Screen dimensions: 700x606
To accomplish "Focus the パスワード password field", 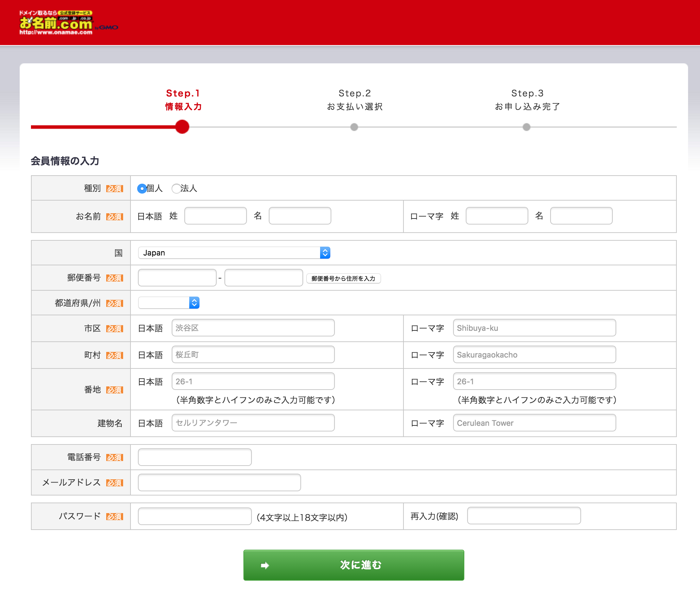I will coord(195,516).
